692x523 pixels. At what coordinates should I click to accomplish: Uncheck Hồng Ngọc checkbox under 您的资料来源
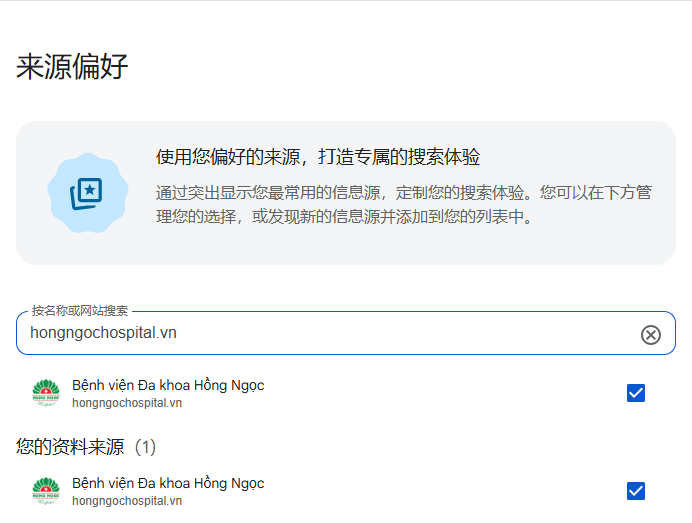[x=636, y=491]
